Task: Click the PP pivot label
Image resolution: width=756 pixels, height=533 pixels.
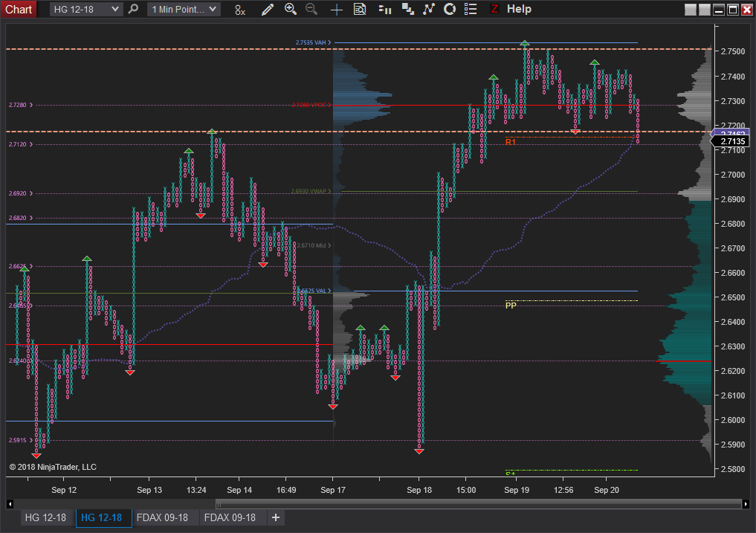Action: pos(511,306)
